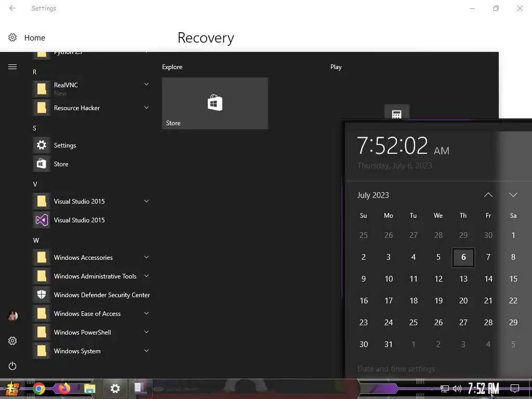
Task: Click the Store tile under Explore
Action: (215, 103)
